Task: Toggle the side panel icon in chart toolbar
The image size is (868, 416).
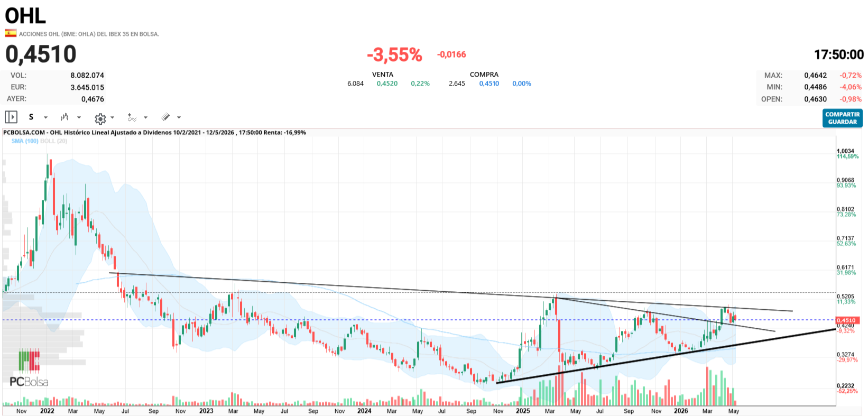Action: [x=11, y=117]
